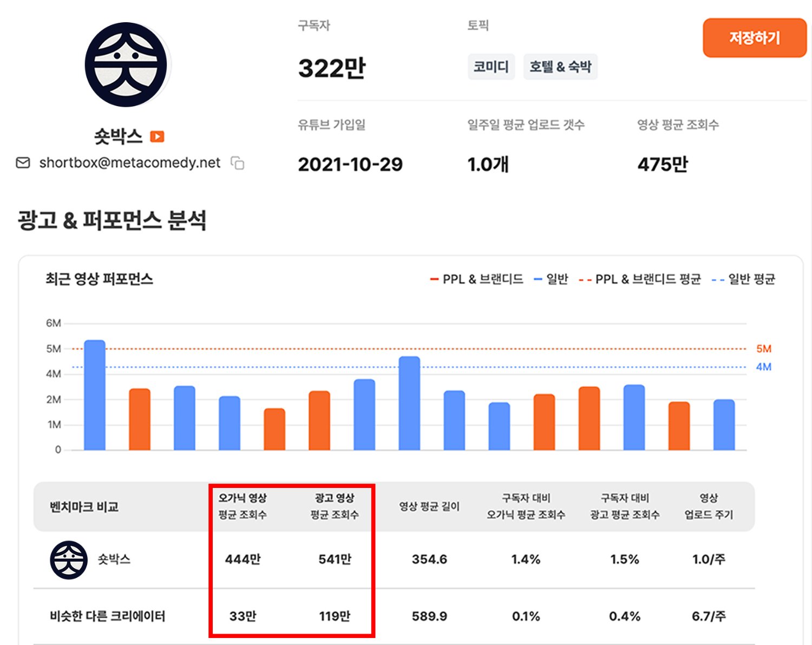Click the 119만 similar creators value
Viewport: 812px width, 645px height.
pos(335,616)
